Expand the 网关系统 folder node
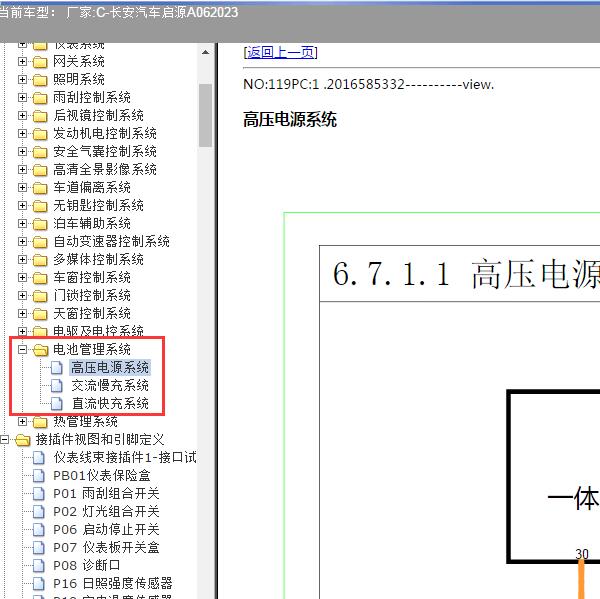The image size is (600, 599). pos(22,61)
